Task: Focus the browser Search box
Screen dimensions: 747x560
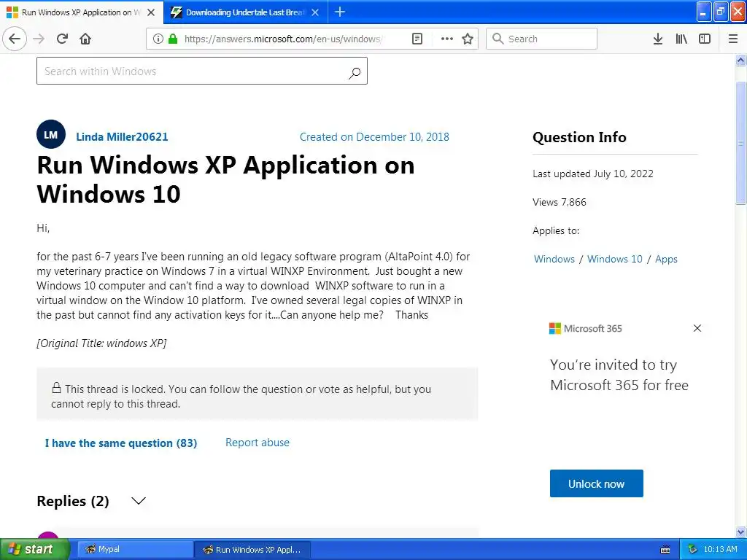Action: pos(541,39)
